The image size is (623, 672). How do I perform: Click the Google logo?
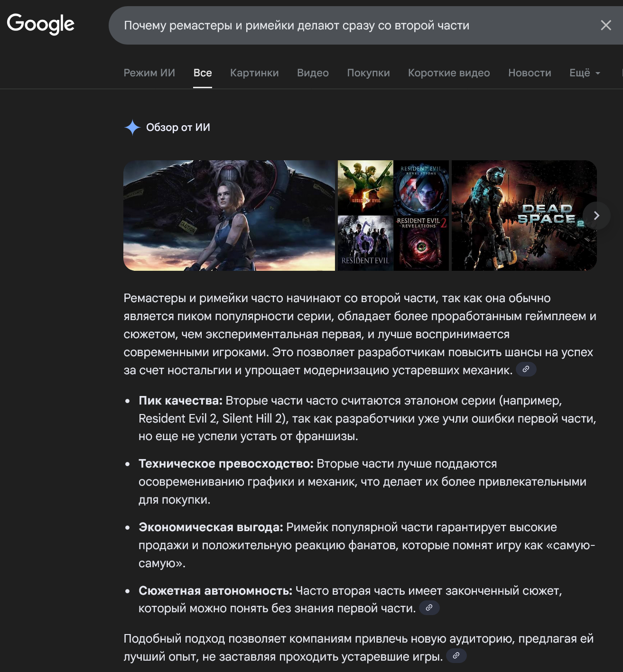click(40, 24)
